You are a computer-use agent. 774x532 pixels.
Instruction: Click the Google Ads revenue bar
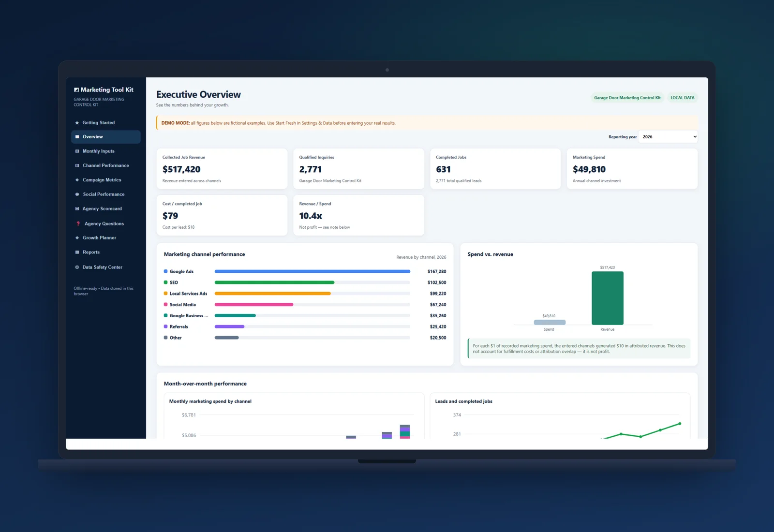(x=313, y=271)
